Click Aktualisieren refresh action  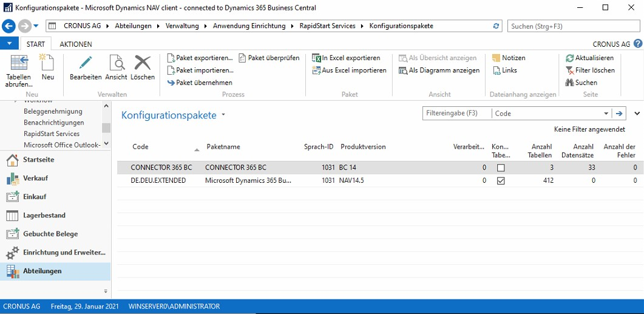589,58
